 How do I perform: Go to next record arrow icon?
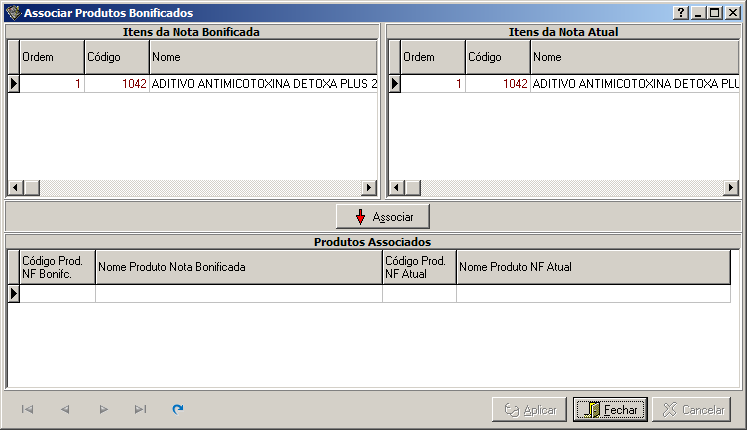tap(103, 409)
